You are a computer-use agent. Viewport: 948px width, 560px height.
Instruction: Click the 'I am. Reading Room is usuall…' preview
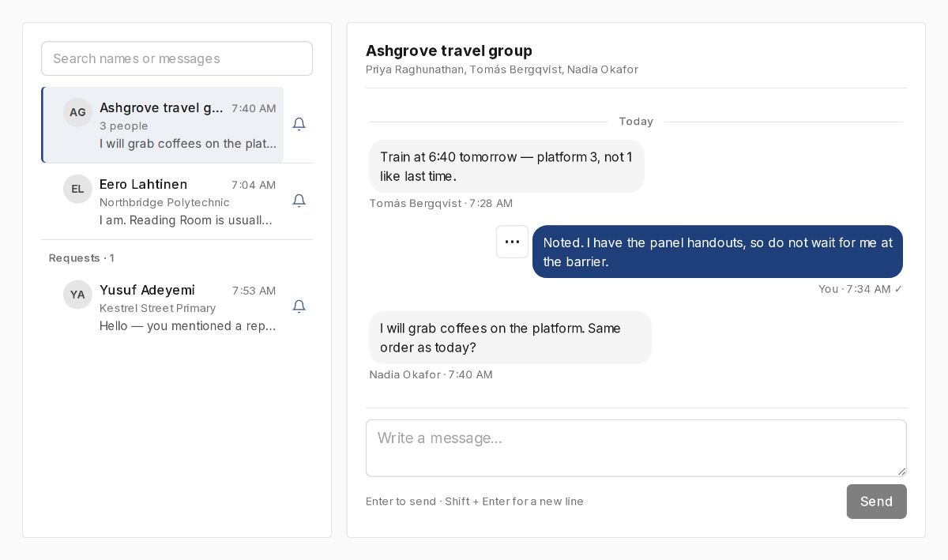point(186,220)
